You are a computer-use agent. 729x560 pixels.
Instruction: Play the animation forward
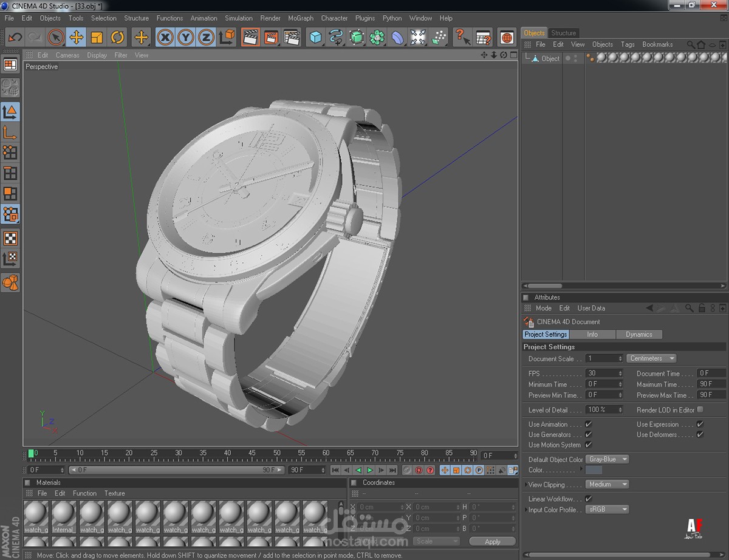click(369, 470)
